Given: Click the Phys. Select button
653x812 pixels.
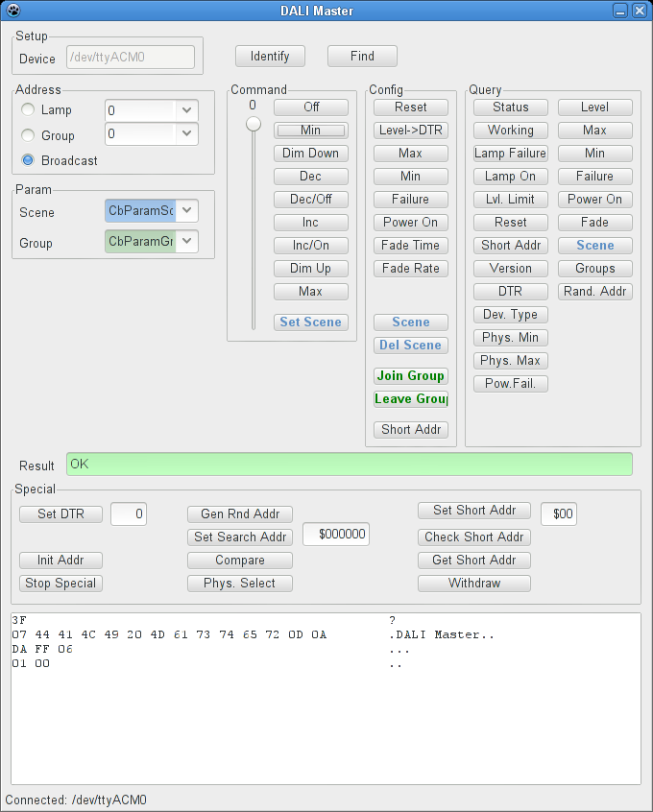Looking at the screenshot, I should 240,584.
